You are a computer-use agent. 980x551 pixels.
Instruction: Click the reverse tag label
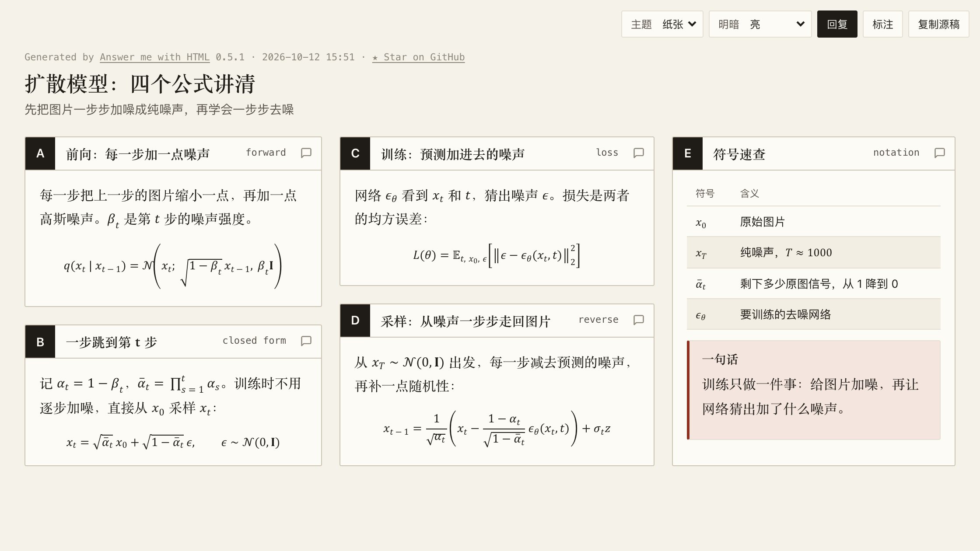pyautogui.click(x=598, y=320)
